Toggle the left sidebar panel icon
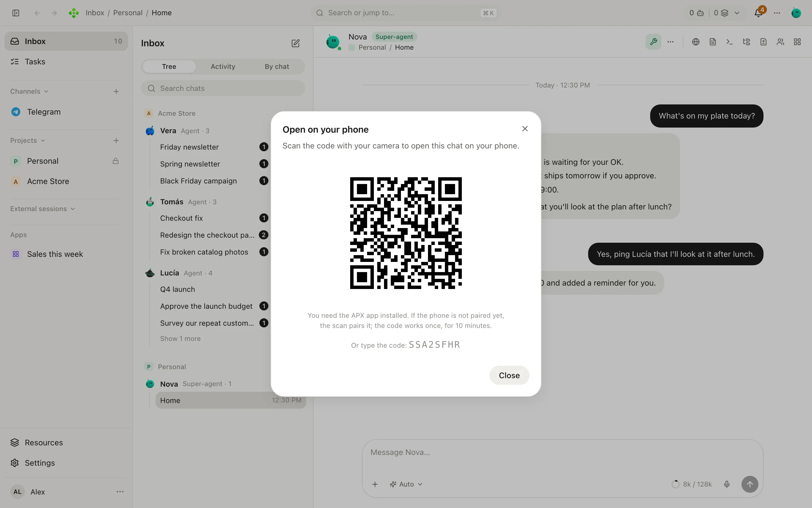This screenshot has width=812, height=508. click(16, 13)
